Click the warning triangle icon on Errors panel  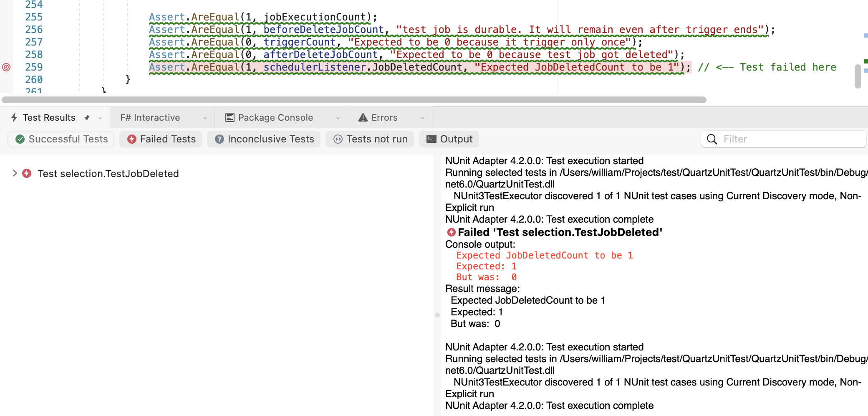click(363, 117)
